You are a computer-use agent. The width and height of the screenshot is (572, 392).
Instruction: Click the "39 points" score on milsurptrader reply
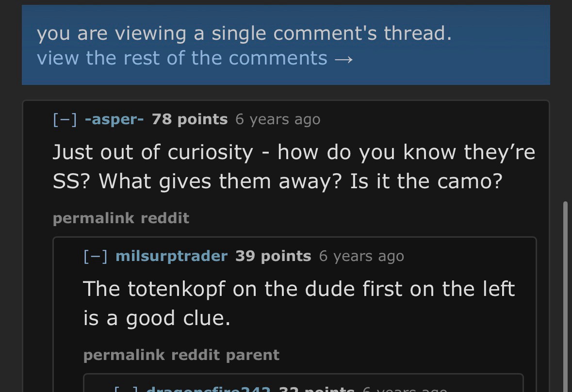[273, 256]
